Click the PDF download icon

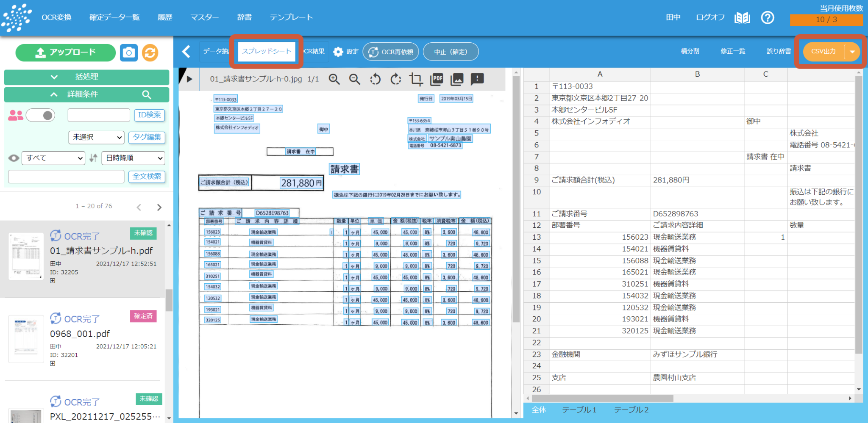point(437,79)
